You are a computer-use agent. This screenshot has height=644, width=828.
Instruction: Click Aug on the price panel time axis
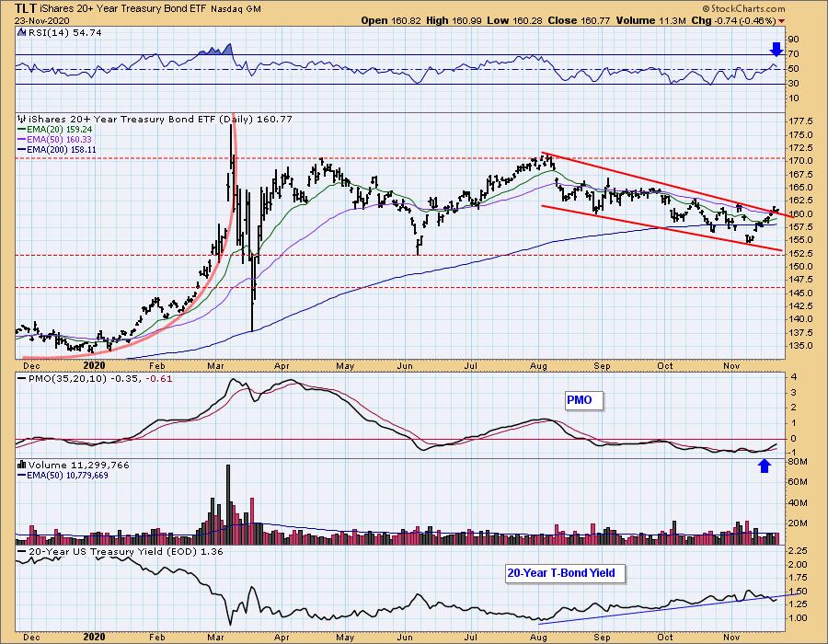click(538, 365)
